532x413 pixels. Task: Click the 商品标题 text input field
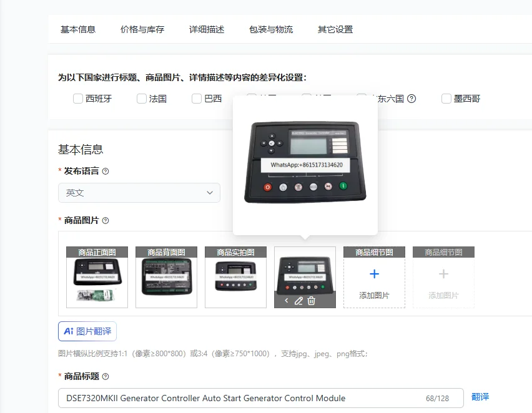[260, 398]
